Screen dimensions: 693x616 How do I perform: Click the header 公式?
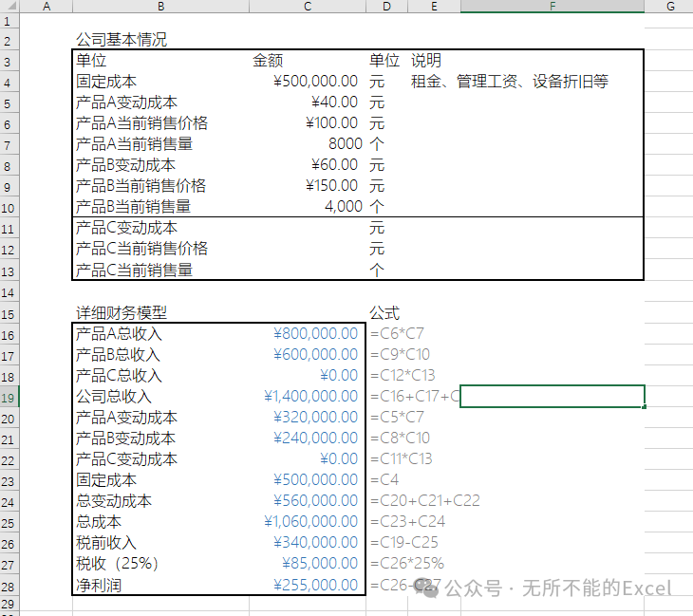tap(384, 313)
